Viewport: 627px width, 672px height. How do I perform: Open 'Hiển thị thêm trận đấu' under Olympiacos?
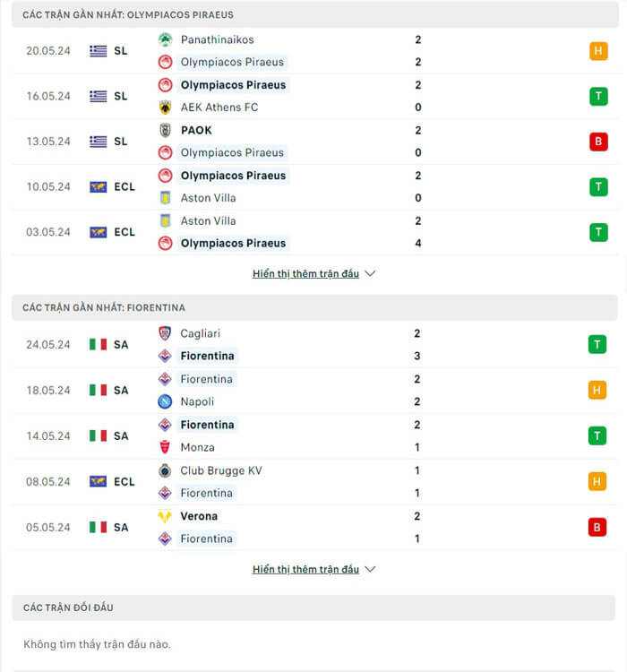coord(305,273)
